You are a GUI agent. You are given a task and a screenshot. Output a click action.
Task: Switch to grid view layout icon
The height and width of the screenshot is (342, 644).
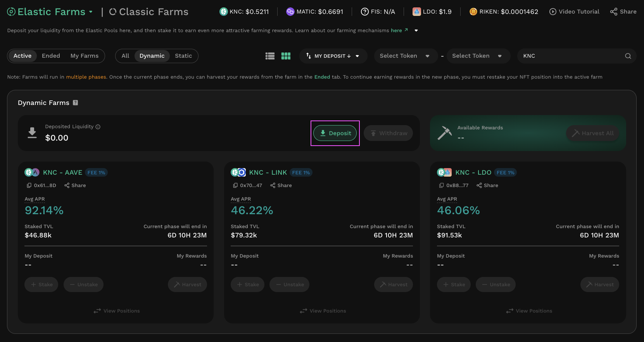[x=286, y=56]
